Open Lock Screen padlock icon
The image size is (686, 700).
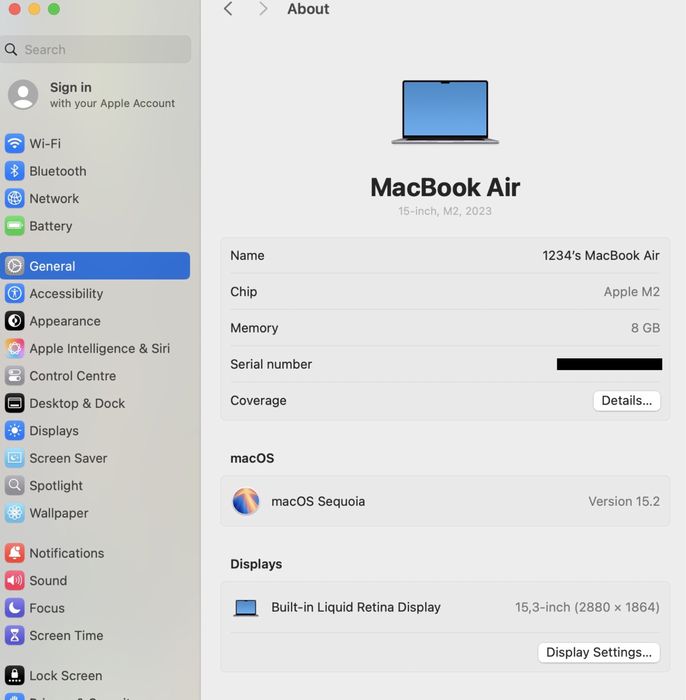click(x=14, y=676)
